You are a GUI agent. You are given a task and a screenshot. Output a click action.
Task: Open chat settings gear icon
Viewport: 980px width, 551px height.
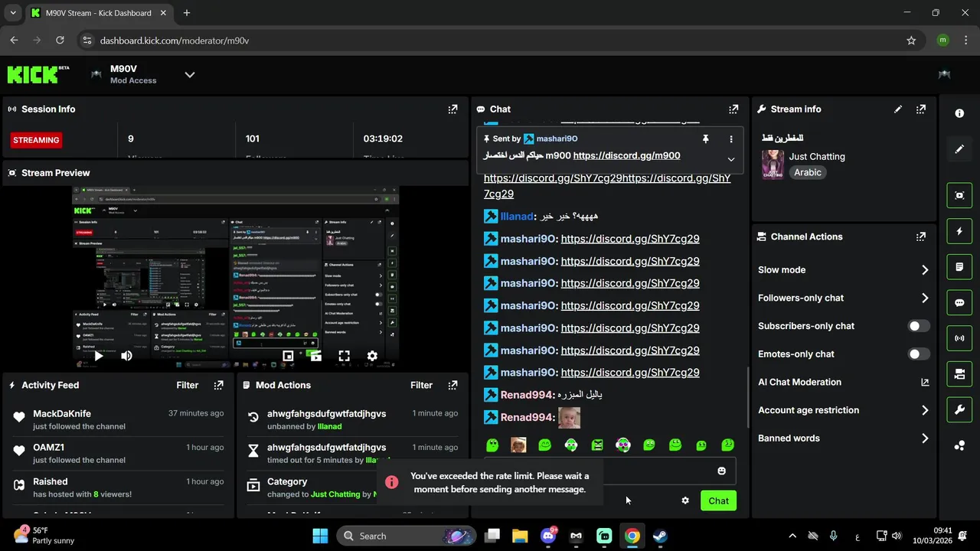(x=685, y=500)
